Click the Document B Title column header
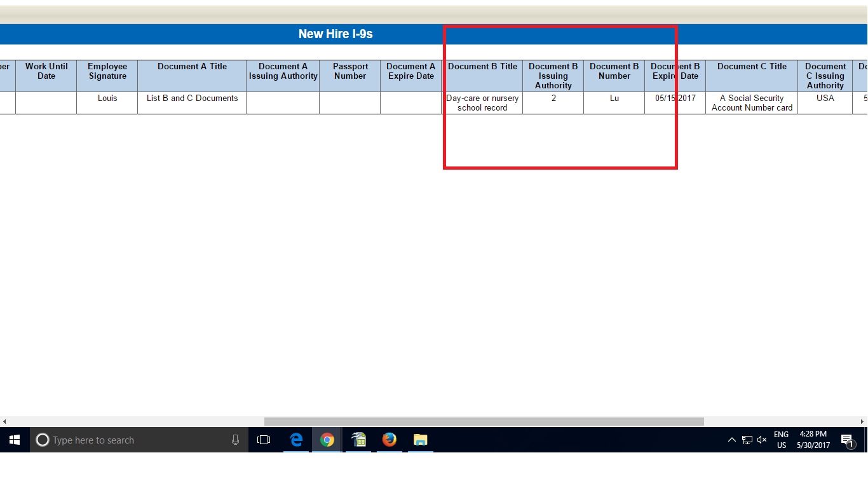The image size is (868, 488). (482, 67)
